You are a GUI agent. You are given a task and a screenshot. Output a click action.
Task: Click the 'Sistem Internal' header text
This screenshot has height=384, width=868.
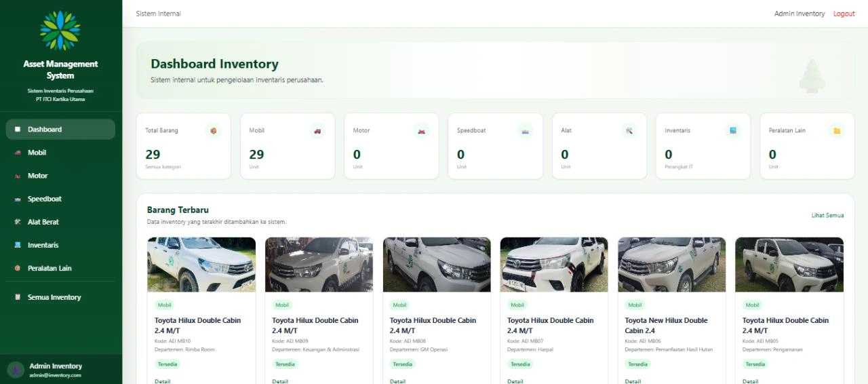pyautogui.click(x=159, y=14)
